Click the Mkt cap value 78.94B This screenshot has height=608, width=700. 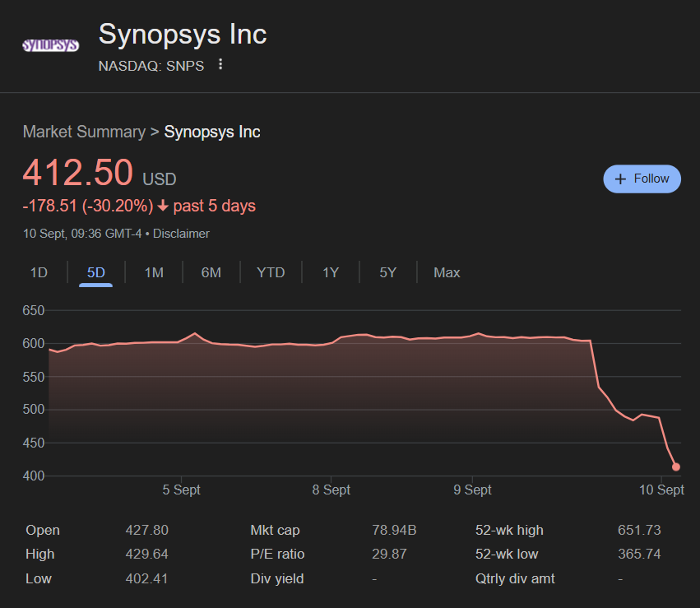tap(394, 530)
